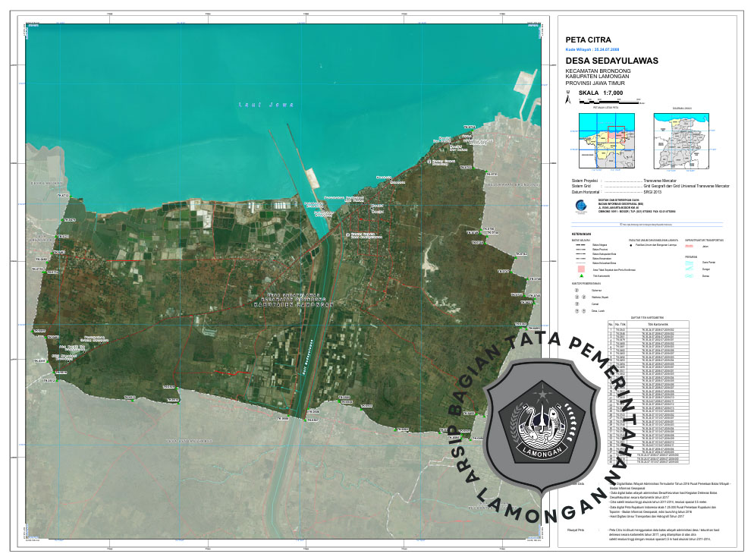Viewport: 754px width, 560px height.
Task: Click the PETA CITRA heading
Action: coord(588,38)
